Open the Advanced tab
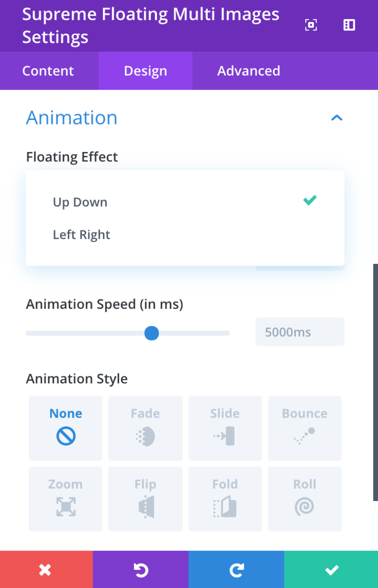The width and height of the screenshot is (378, 588). coord(249,71)
